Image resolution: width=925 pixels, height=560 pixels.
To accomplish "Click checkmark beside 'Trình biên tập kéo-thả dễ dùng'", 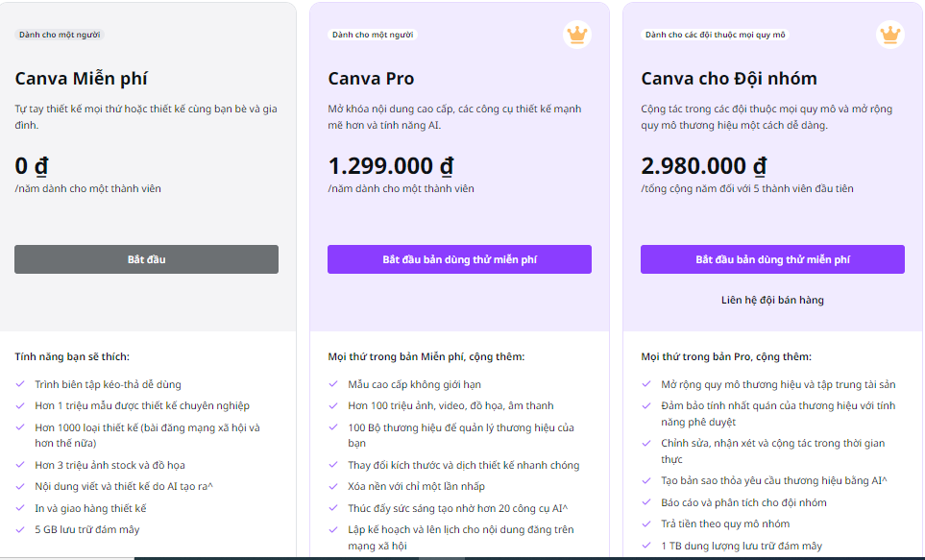I will tap(20, 384).
